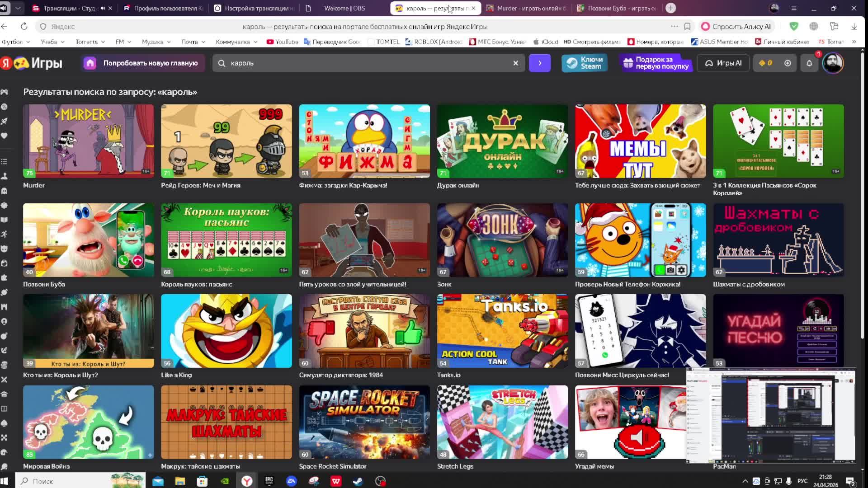Open Steam from the Windows taskbar
868x488 pixels.
(357, 481)
